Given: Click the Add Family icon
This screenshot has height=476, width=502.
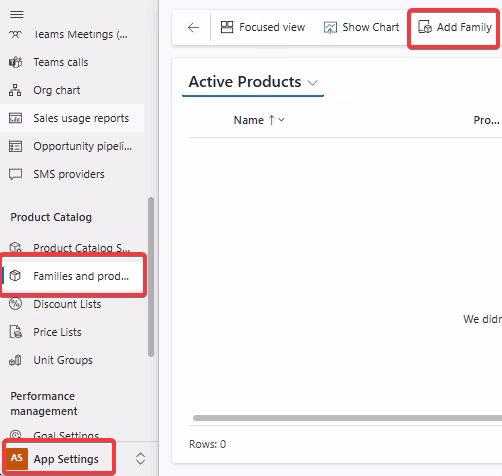Looking at the screenshot, I should 425,27.
